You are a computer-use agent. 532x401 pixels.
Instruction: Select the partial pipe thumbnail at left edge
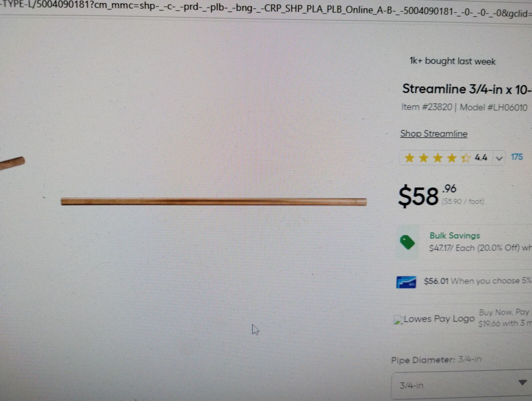pyautogui.click(x=12, y=163)
